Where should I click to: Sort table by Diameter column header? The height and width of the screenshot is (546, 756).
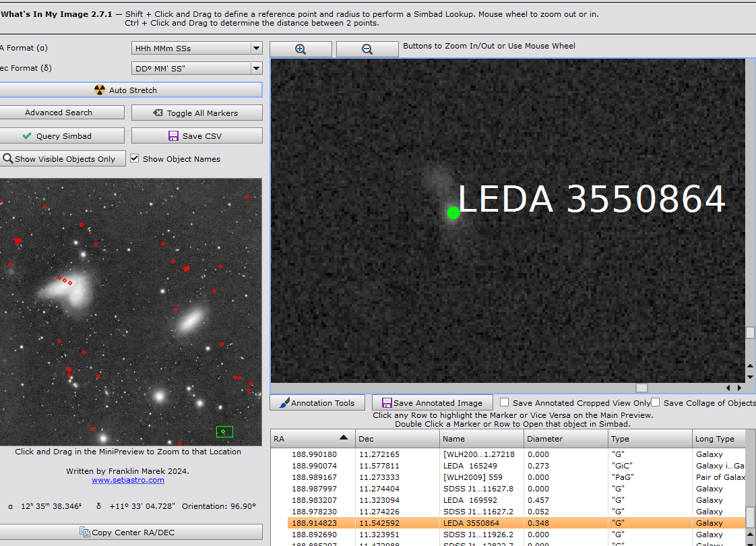(x=566, y=438)
